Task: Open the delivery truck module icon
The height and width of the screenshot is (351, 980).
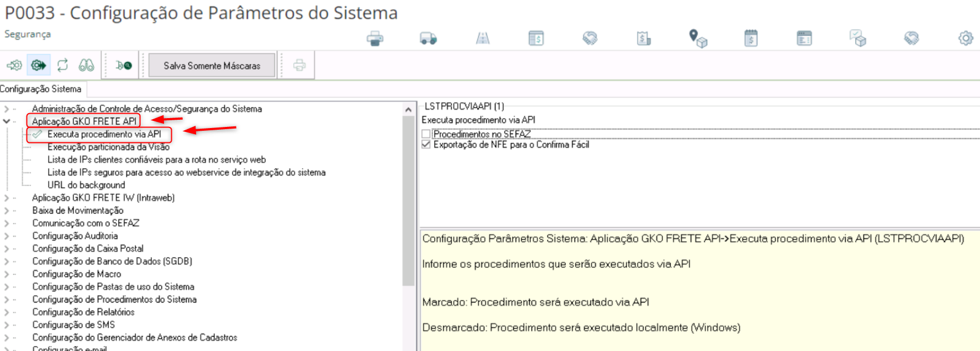Action: coord(428,38)
